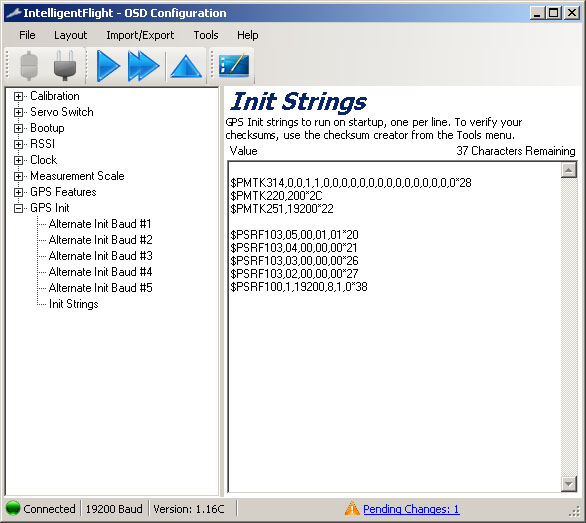Click 19200 Baud in status bar
The height and width of the screenshot is (523, 586).
[114, 509]
